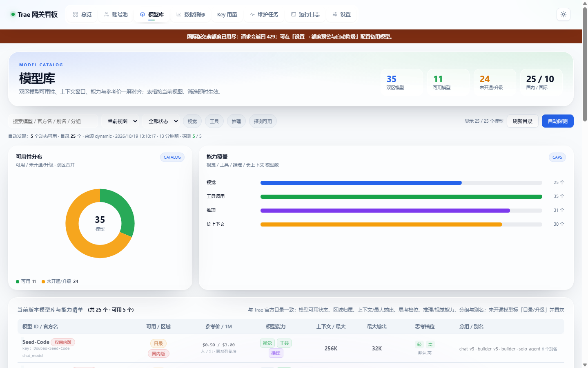Go to the 数据指标 tab
Viewport: 588px width, 368px height.
click(191, 14)
